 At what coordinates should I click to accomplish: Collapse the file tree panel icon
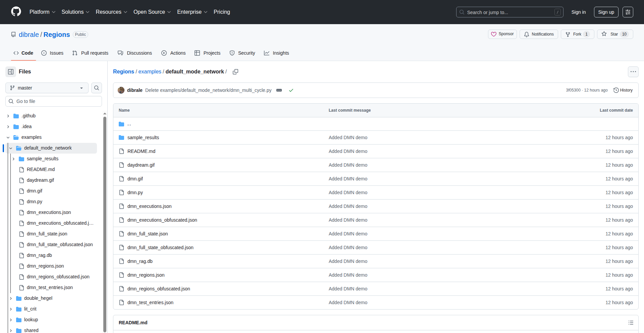point(11,72)
